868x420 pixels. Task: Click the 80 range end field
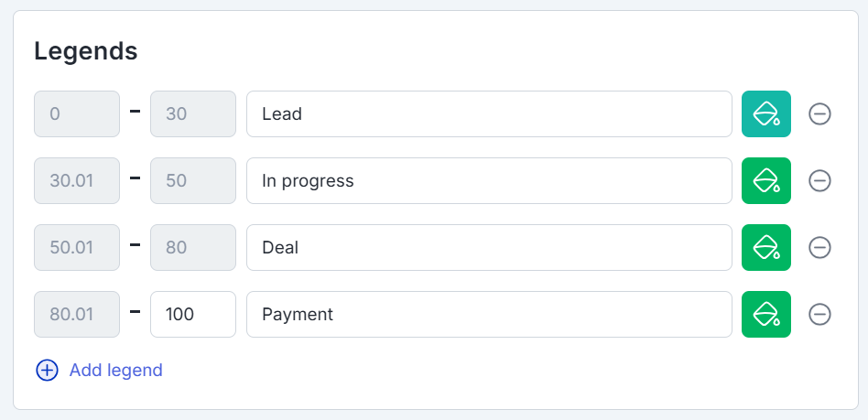(192, 248)
